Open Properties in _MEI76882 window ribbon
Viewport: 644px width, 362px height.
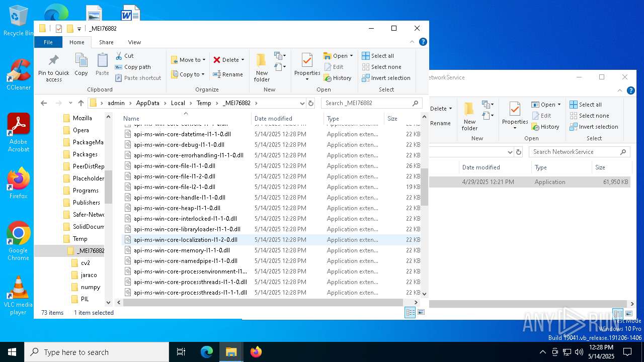click(x=307, y=67)
